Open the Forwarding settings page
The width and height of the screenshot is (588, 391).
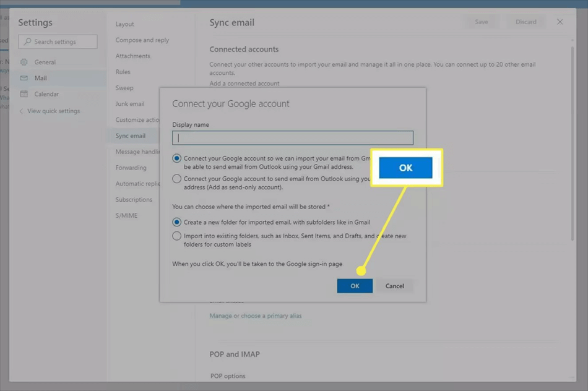click(x=131, y=168)
